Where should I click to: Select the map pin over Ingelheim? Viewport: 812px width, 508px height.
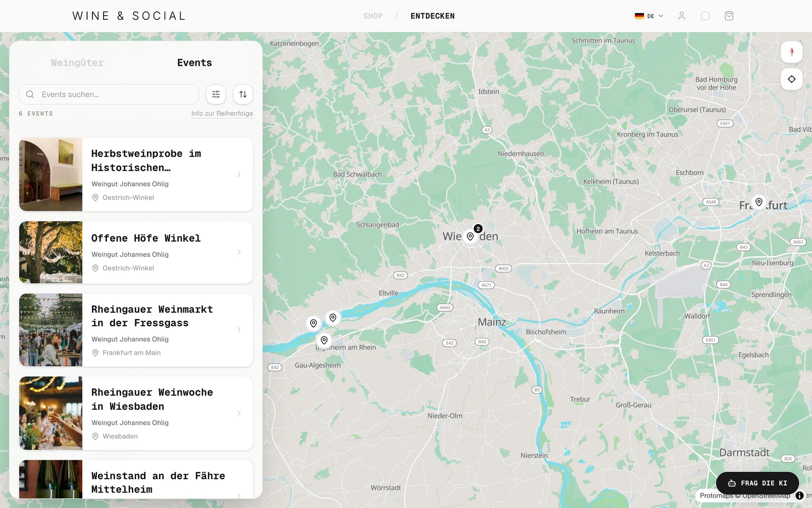tap(324, 340)
